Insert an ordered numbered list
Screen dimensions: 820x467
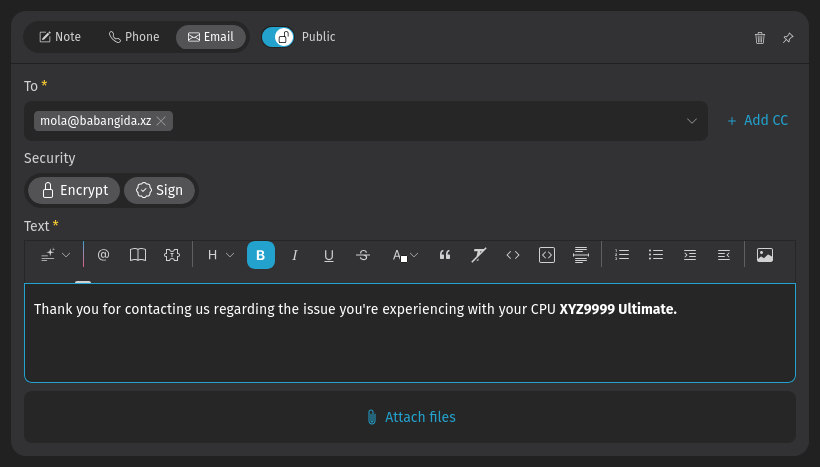622,255
